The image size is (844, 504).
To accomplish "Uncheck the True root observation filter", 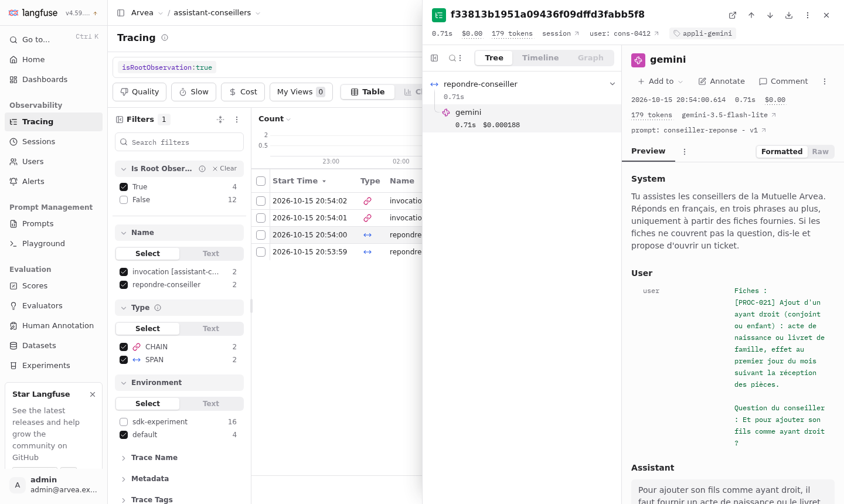I will pos(124,187).
